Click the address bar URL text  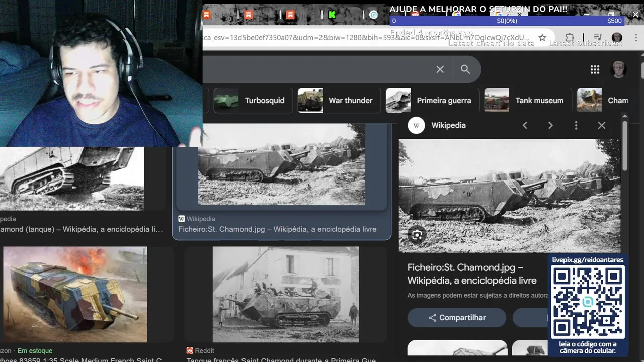366,38
